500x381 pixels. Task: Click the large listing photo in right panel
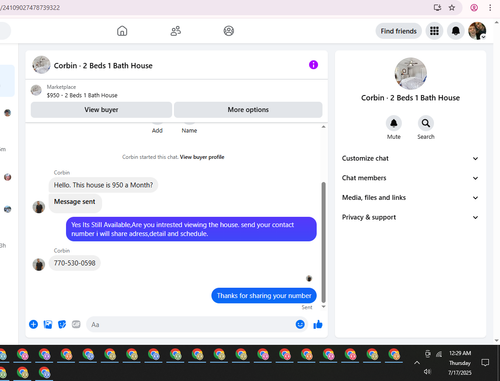(x=410, y=73)
